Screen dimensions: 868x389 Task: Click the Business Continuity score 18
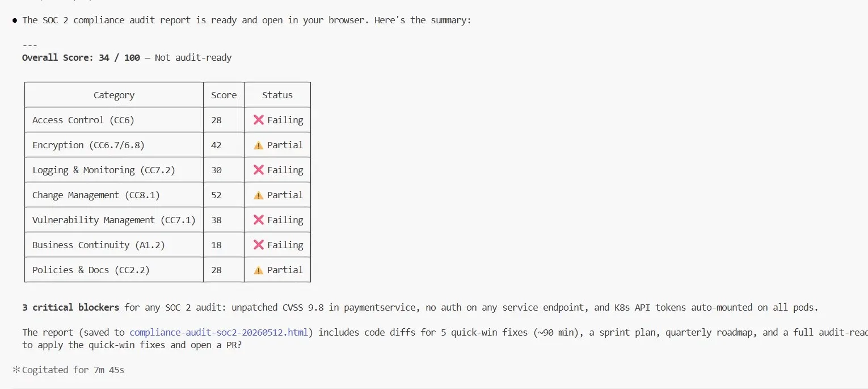(216, 245)
